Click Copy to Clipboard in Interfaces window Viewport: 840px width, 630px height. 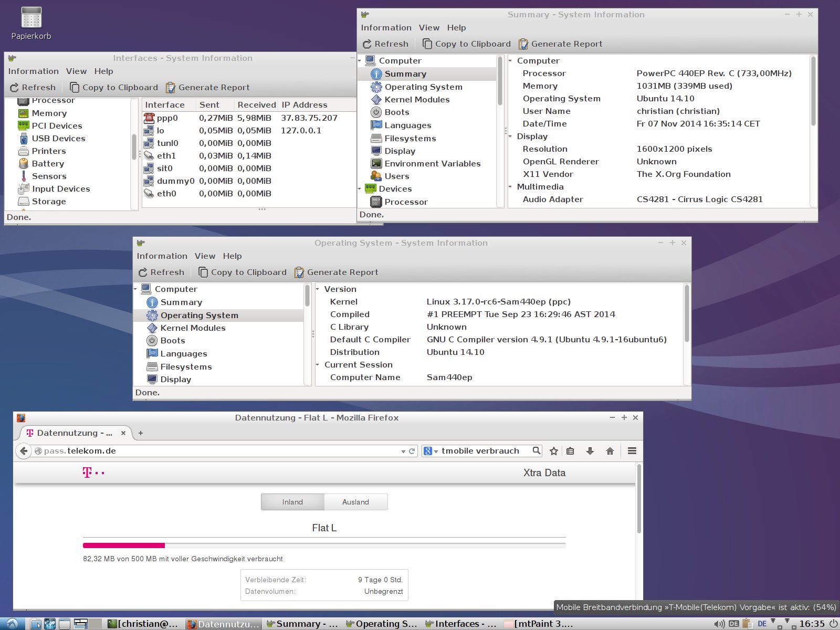point(114,88)
